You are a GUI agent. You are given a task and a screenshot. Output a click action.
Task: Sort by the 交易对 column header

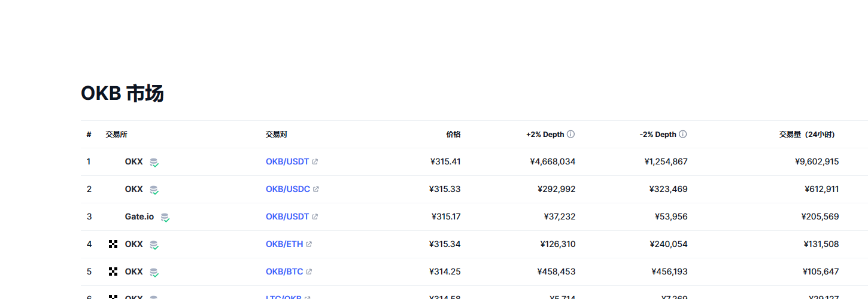pos(277,135)
